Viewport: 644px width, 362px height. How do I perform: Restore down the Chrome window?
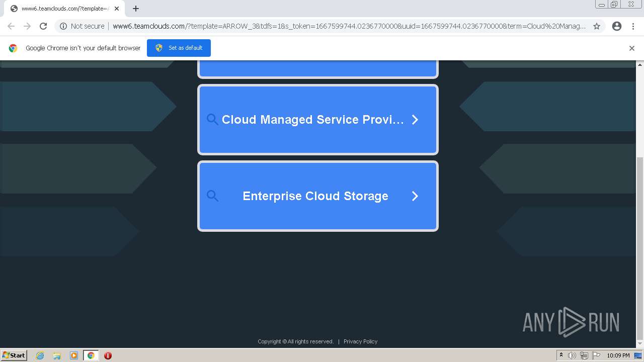[614, 5]
